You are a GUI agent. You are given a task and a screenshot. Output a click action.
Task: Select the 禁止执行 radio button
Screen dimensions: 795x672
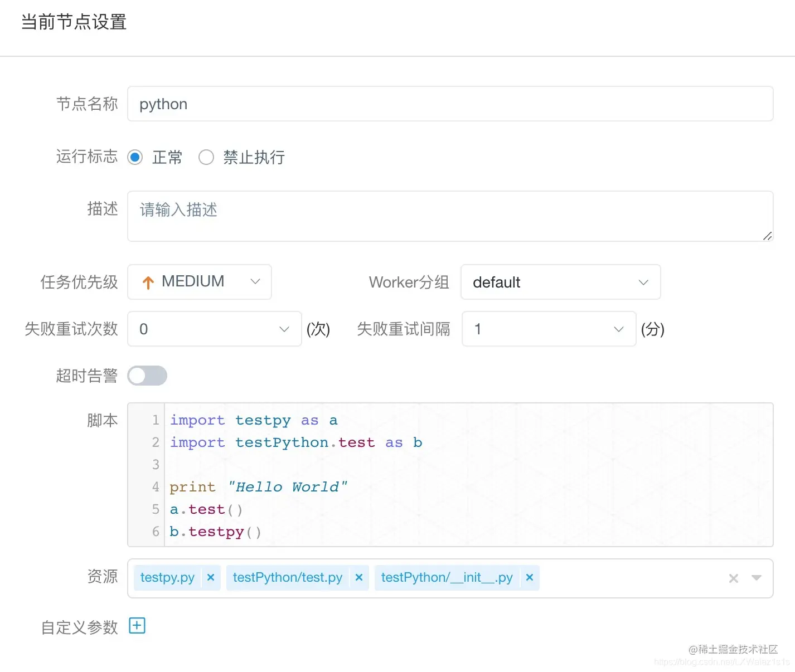click(206, 157)
